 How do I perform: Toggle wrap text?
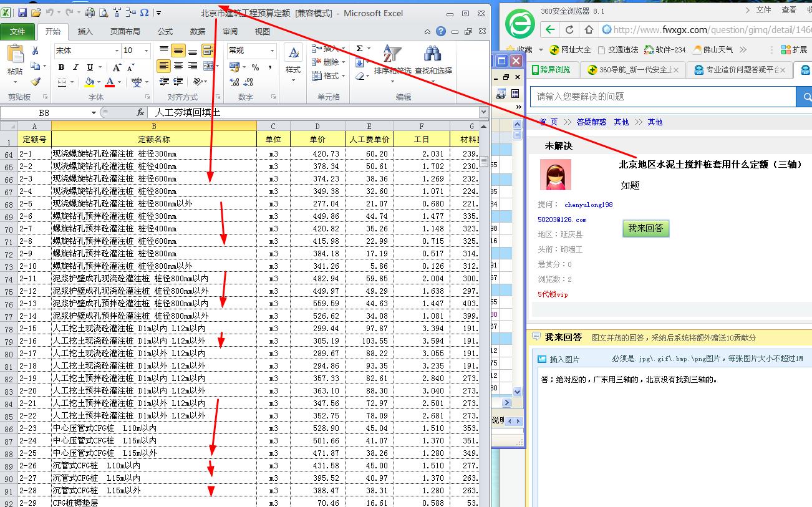208,51
